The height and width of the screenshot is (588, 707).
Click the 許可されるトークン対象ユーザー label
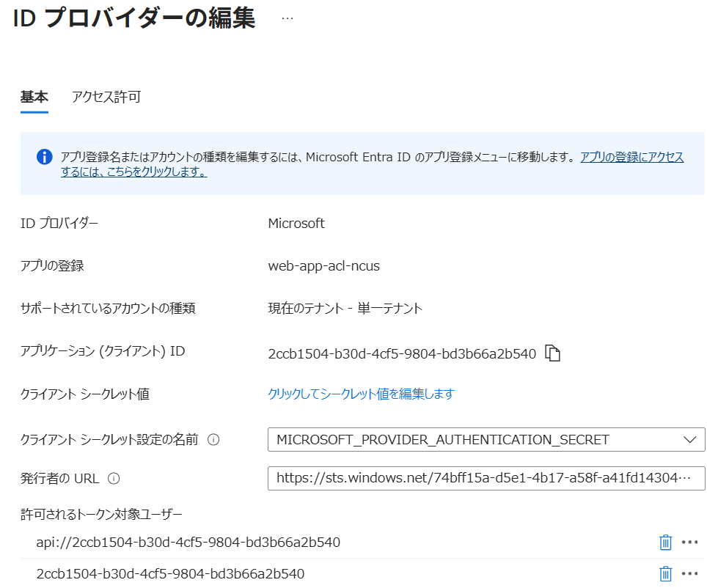click(x=101, y=514)
